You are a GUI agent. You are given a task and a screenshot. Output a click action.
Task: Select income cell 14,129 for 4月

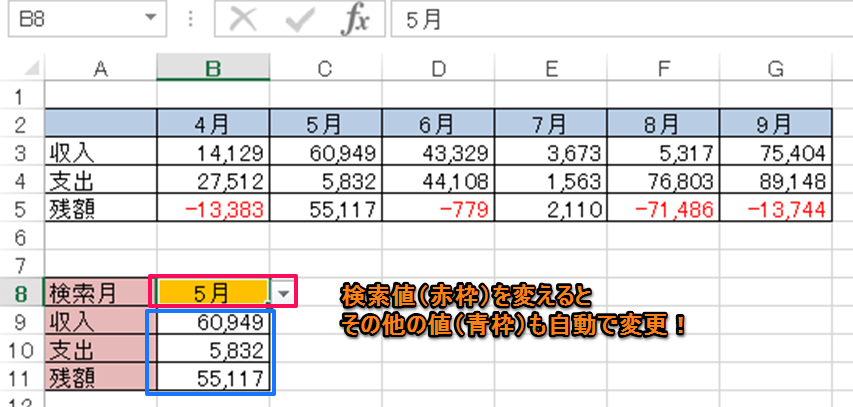coord(212,152)
